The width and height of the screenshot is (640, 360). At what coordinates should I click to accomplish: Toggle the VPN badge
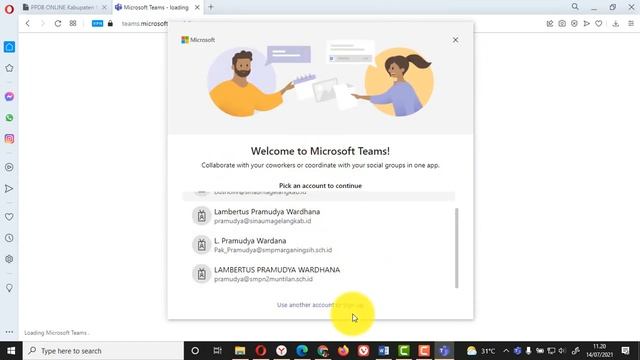tap(97, 24)
